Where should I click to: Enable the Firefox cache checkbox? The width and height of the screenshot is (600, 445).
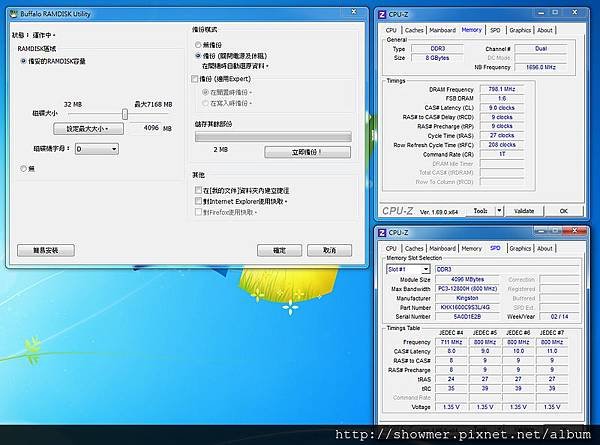click(198, 212)
